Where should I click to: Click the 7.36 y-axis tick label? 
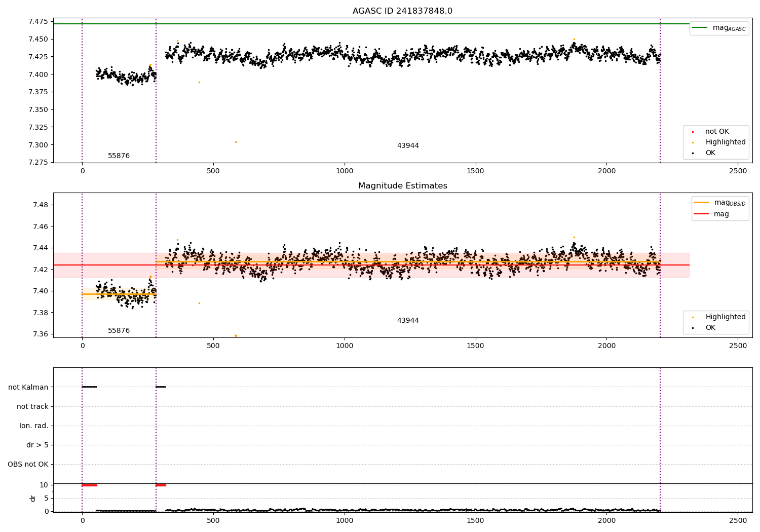pyautogui.click(x=41, y=334)
